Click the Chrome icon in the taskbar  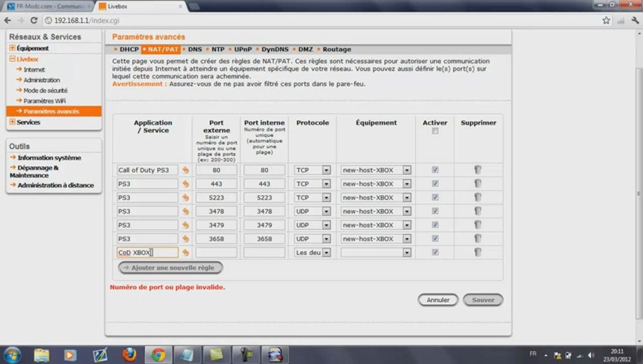(159, 355)
